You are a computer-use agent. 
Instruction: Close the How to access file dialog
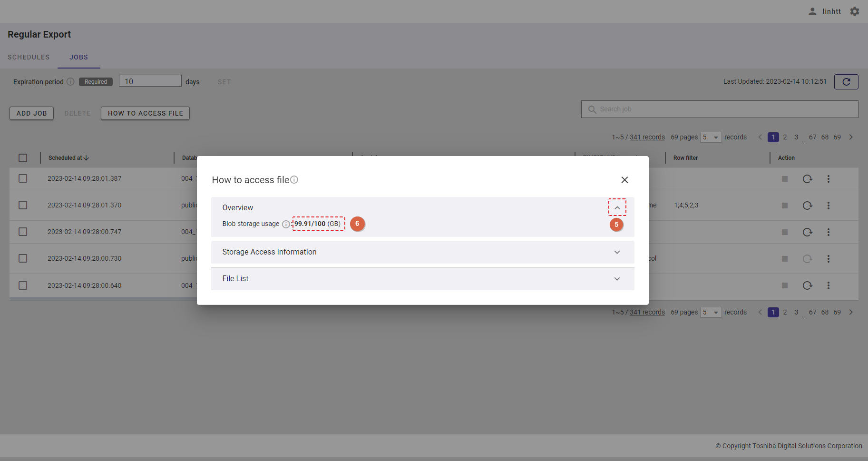(x=624, y=180)
